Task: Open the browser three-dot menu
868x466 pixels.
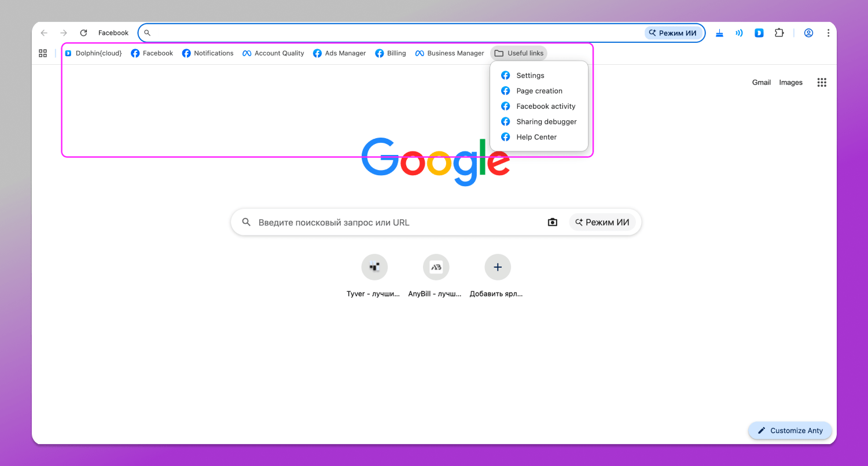Action: [x=828, y=33]
